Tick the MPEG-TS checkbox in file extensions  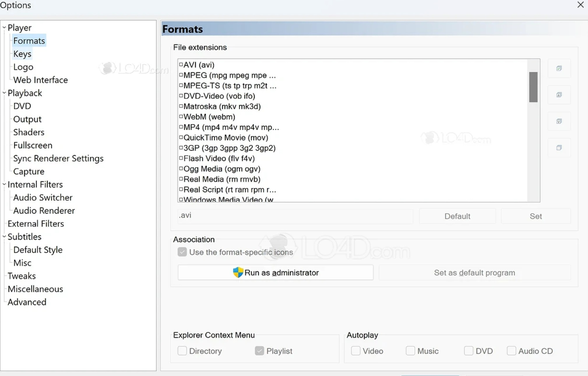pyautogui.click(x=181, y=85)
